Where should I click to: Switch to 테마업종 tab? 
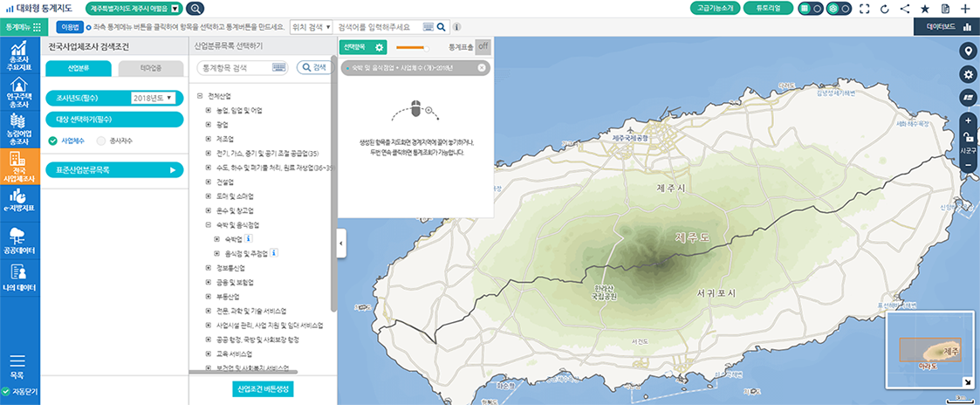pyautogui.click(x=151, y=69)
